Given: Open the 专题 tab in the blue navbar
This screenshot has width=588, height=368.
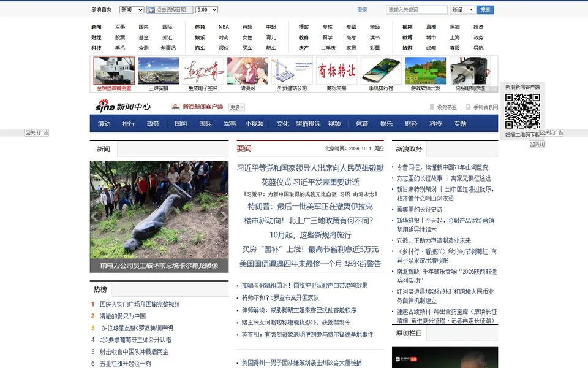Looking at the screenshot, I should tap(460, 123).
